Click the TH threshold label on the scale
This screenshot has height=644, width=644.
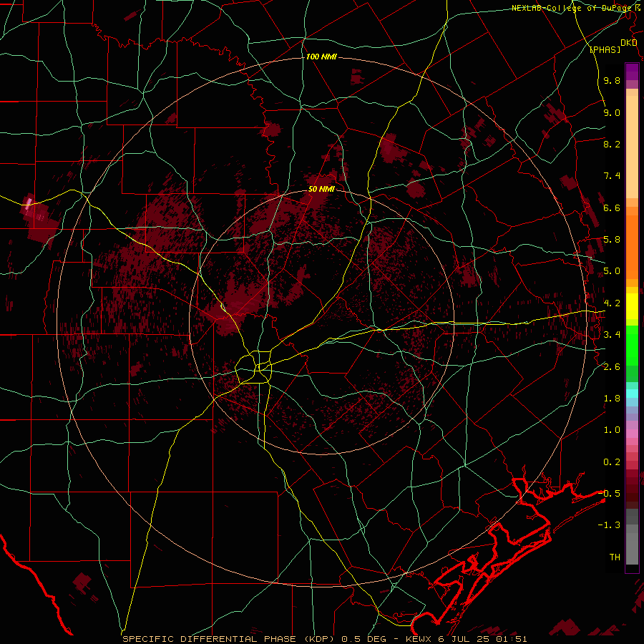615,557
